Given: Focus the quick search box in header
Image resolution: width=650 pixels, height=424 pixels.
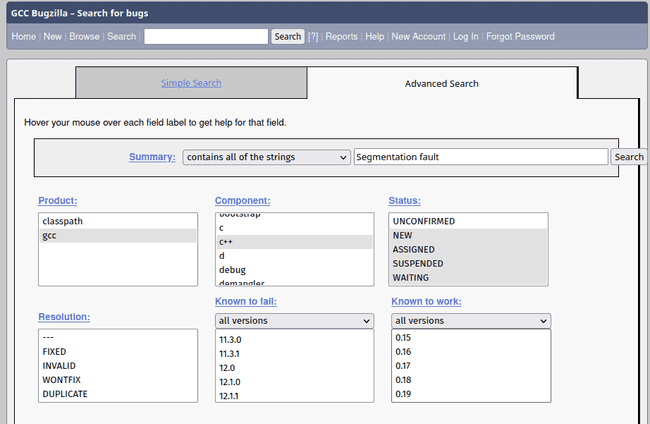Looking at the screenshot, I should click(206, 36).
